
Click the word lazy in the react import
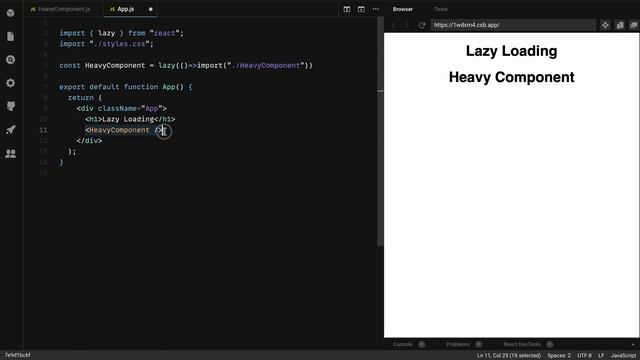106,33
